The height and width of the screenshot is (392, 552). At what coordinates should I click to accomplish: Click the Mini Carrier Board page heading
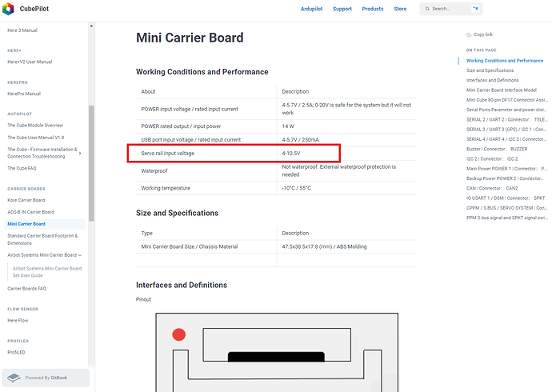pos(190,38)
